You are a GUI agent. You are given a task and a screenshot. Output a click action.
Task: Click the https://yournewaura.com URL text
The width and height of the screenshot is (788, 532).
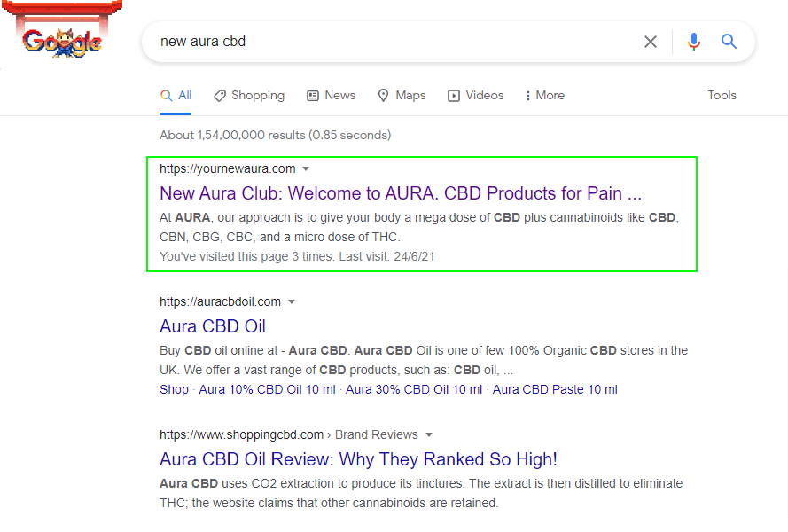pos(228,169)
